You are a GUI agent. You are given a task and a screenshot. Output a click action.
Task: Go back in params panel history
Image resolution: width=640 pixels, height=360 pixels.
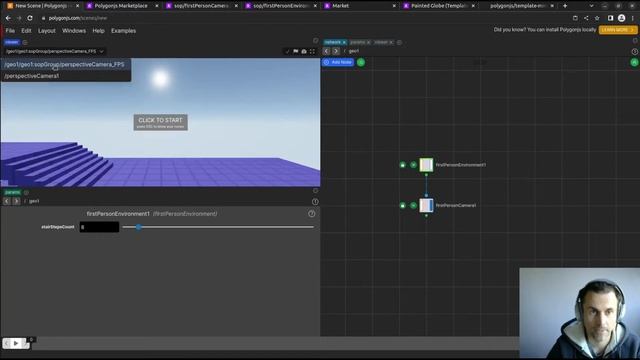point(7,201)
